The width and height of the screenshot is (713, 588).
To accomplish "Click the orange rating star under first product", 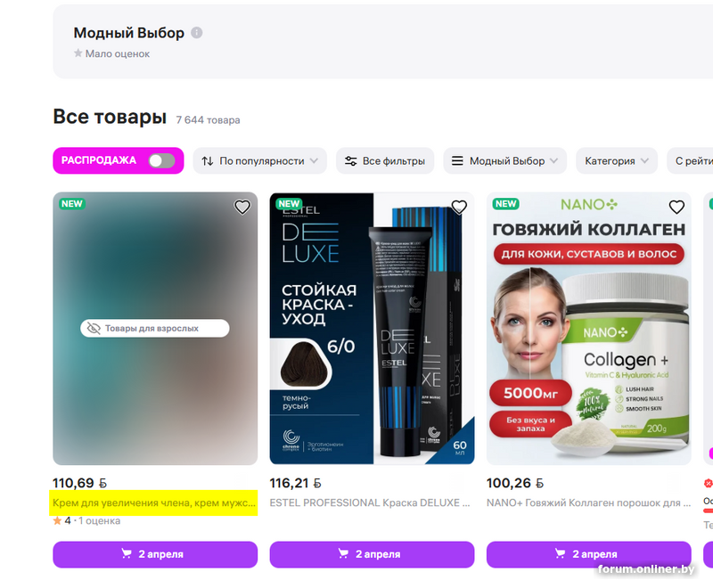I will click(57, 521).
